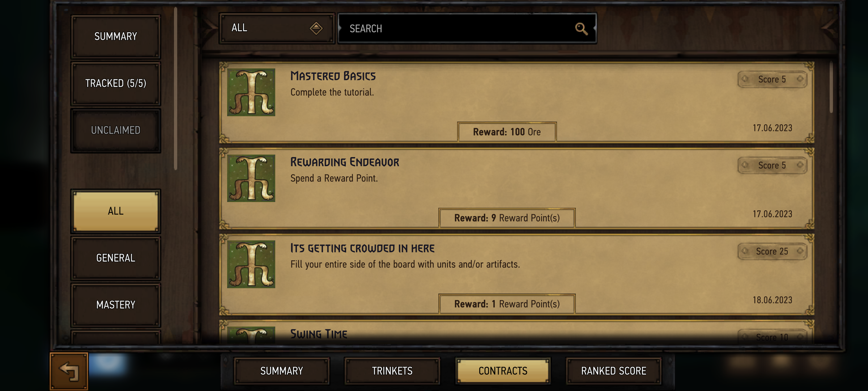Switch to the TRINKETS tab
Image resolution: width=868 pixels, height=391 pixels.
(392, 371)
